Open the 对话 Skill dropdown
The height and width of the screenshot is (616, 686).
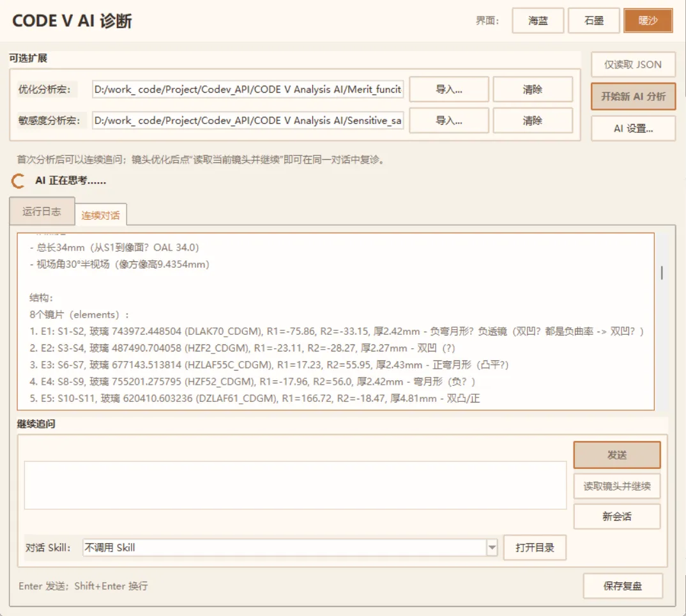click(x=290, y=547)
